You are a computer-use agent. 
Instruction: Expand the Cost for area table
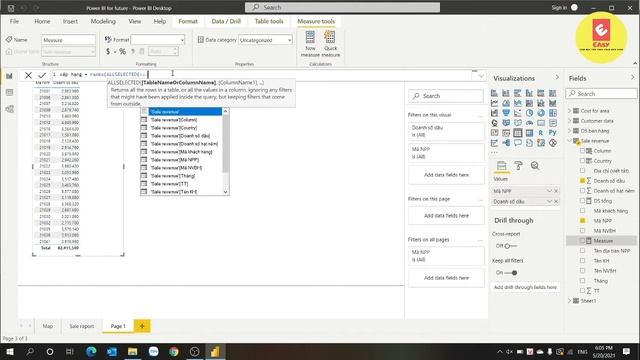(x=570, y=111)
